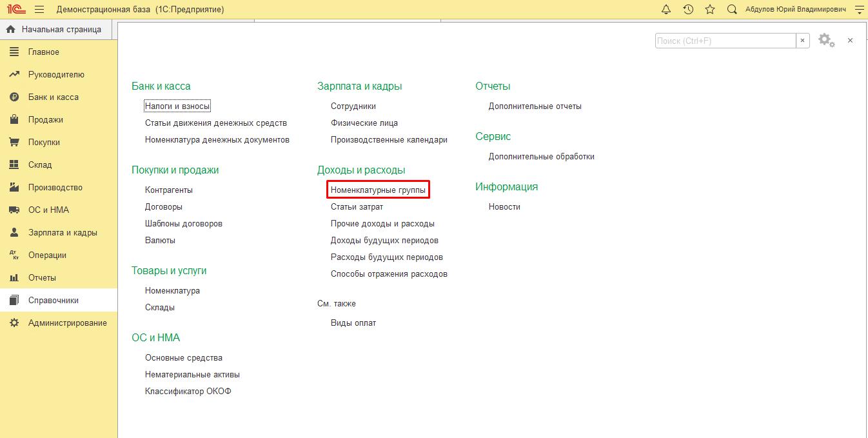Open Номенклатура денежных документов
Image resolution: width=868 pixels, height=438 pixels.
(217, 139)
